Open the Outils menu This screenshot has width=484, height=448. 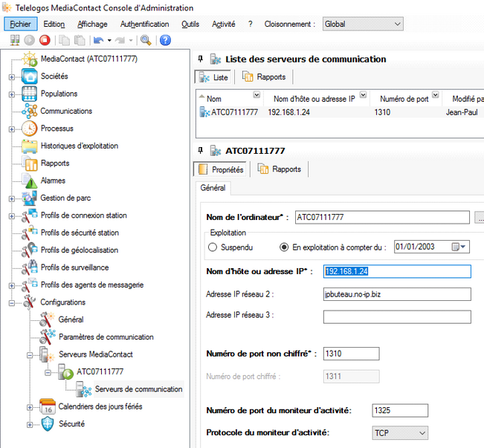coord(190,24)
